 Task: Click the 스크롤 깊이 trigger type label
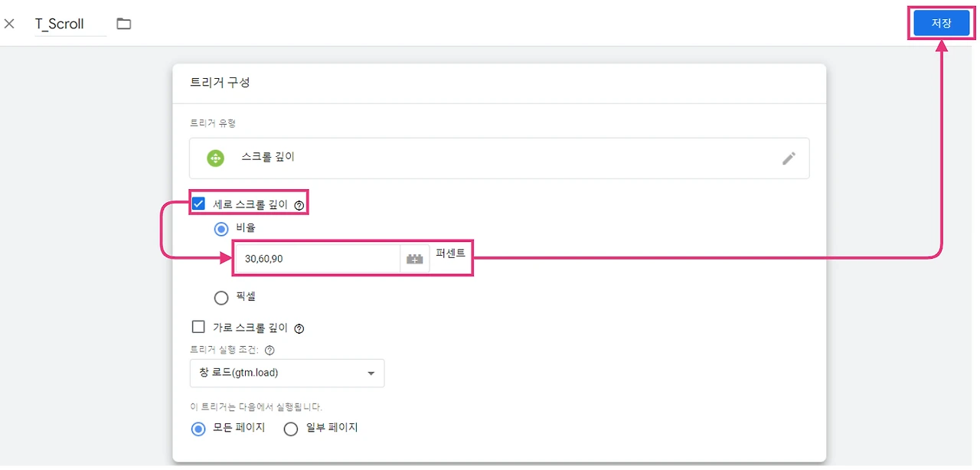tap(268, 157)
